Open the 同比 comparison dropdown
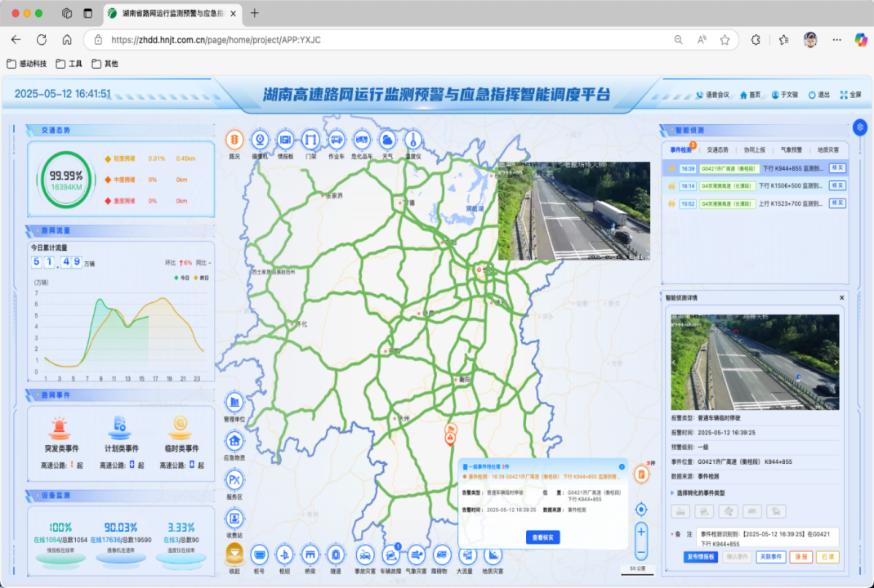This screenshot has height=588, width=874. 202,263
